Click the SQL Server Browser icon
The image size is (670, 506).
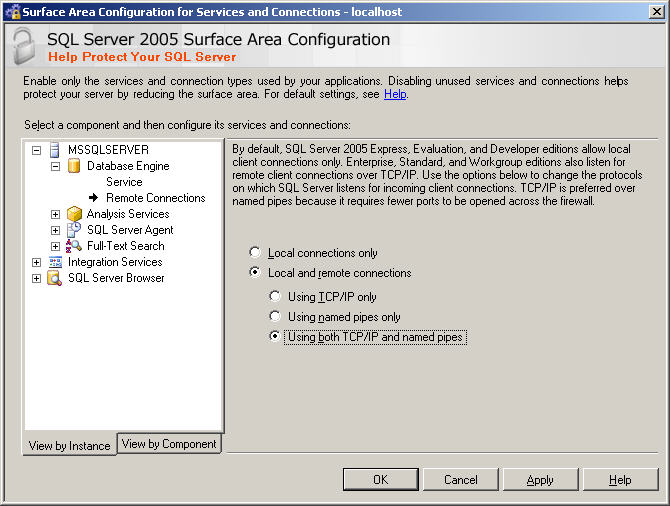coord(55,278)
